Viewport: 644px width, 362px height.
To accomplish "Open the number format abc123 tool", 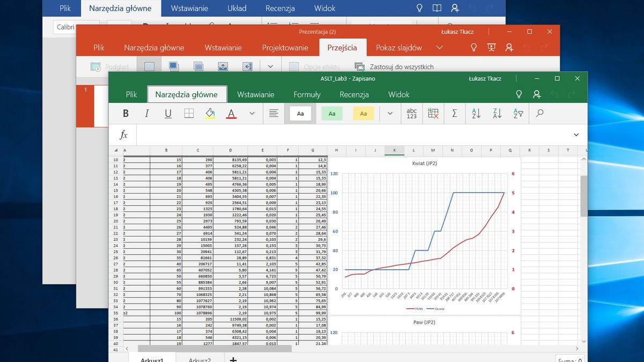I will click(x=412, y=113).
